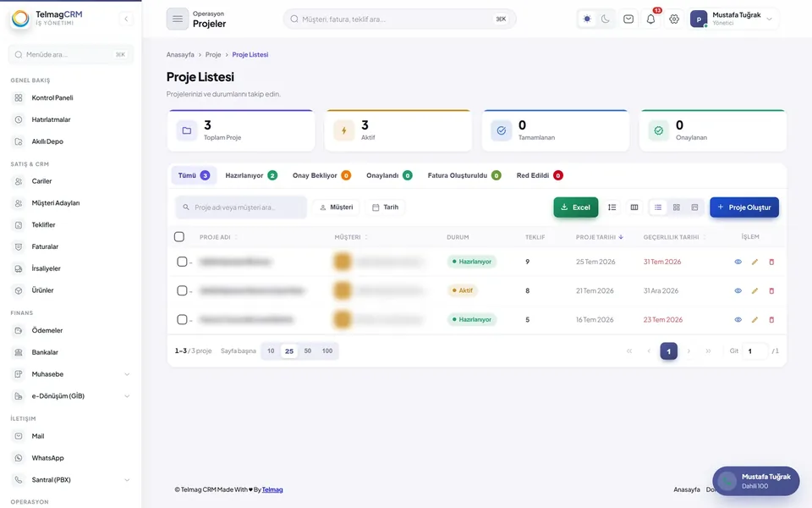Expand Mustafa Tuğrak user profile menu
The width and height of the screenshot is (812, 508).
tap(733, 19)
